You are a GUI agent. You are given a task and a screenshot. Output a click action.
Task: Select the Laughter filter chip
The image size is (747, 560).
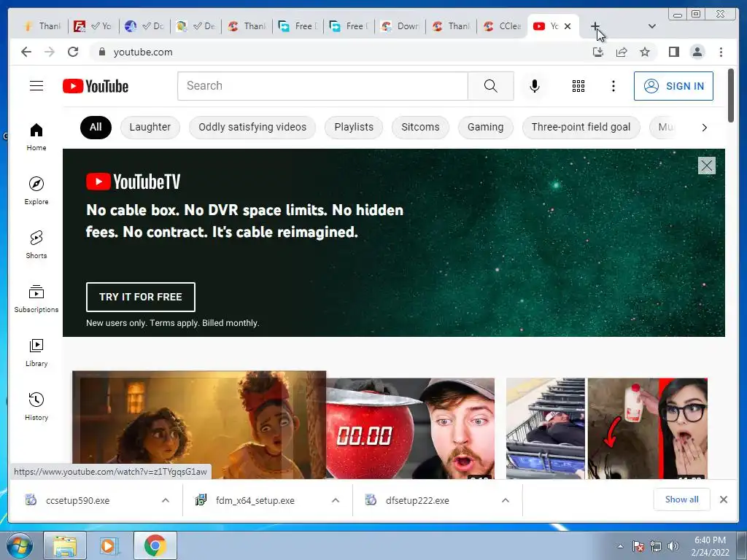pyautogui.click(x=150, y=127)
